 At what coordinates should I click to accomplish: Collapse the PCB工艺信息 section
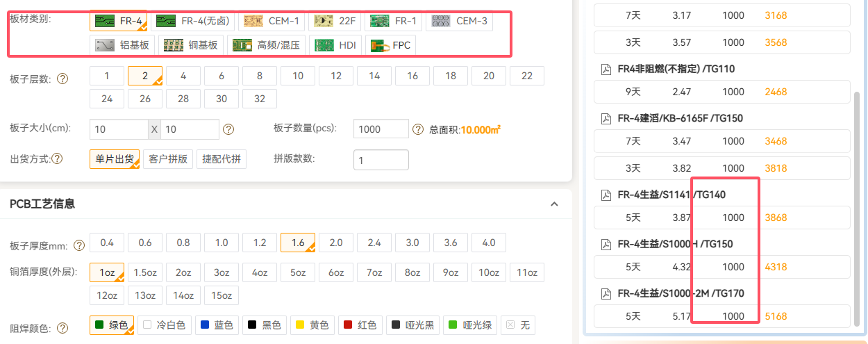click(554, 204)
